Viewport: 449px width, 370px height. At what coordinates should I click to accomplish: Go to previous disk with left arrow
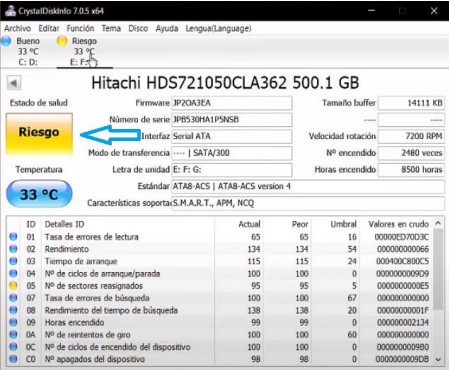[x=14, y=83]
